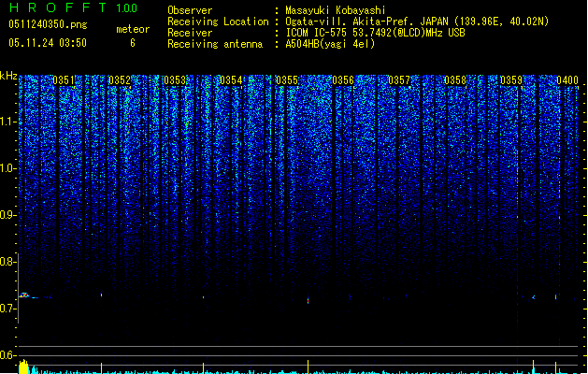Click the 0400 time marker

[566, 80]
